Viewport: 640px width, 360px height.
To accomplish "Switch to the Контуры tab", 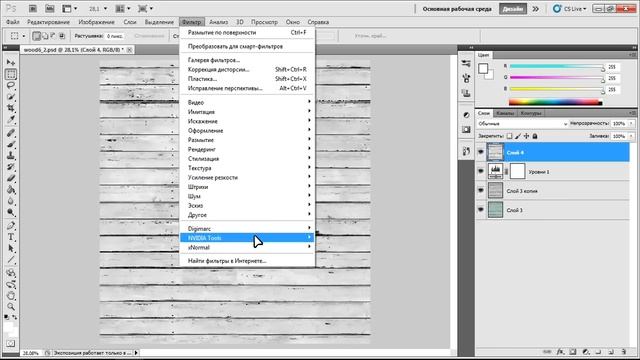I will (531, 113).
